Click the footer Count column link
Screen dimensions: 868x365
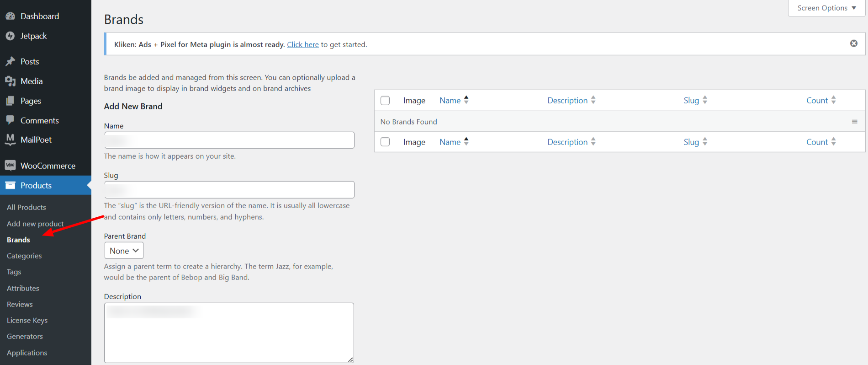[817, 142]
